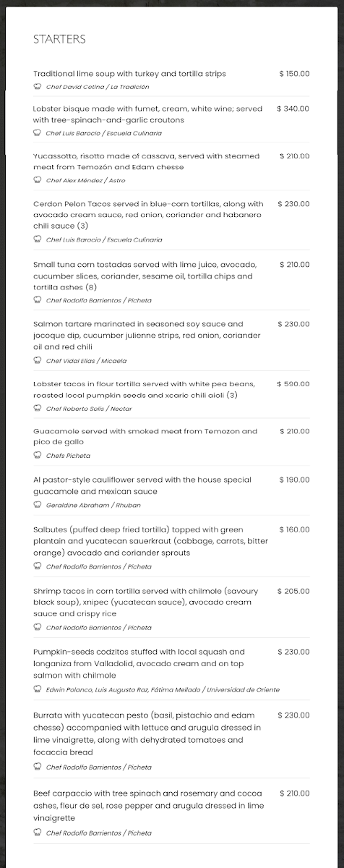The image size is (344, 868).
Task: Select Small tuna corn tostadas entry
Action: point(145,276)
